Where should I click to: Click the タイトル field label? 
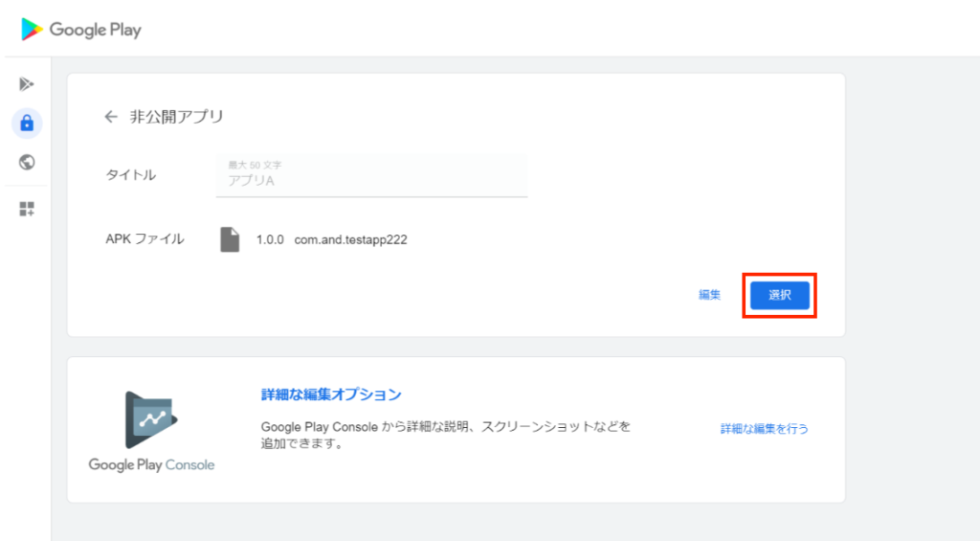[x=130, y=175]
